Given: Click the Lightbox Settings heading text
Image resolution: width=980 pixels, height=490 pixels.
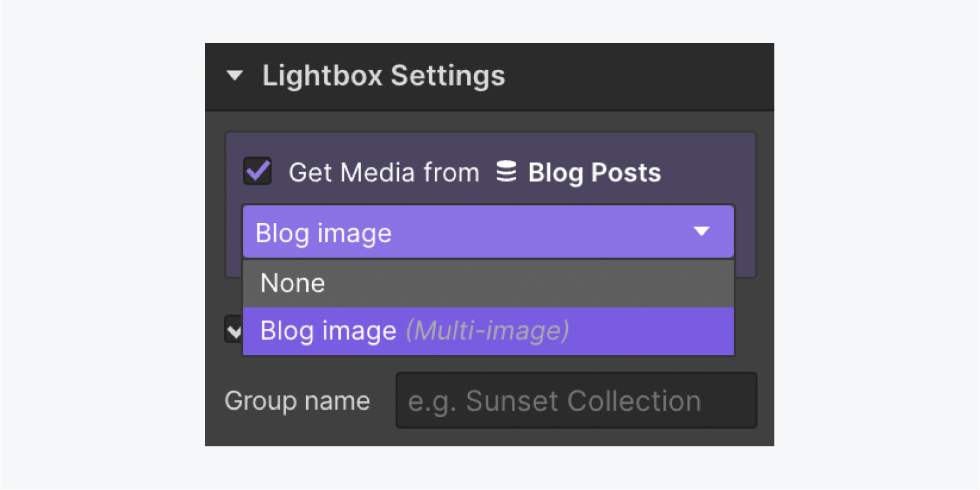Looking at the screenshot, I should [384, 76].
